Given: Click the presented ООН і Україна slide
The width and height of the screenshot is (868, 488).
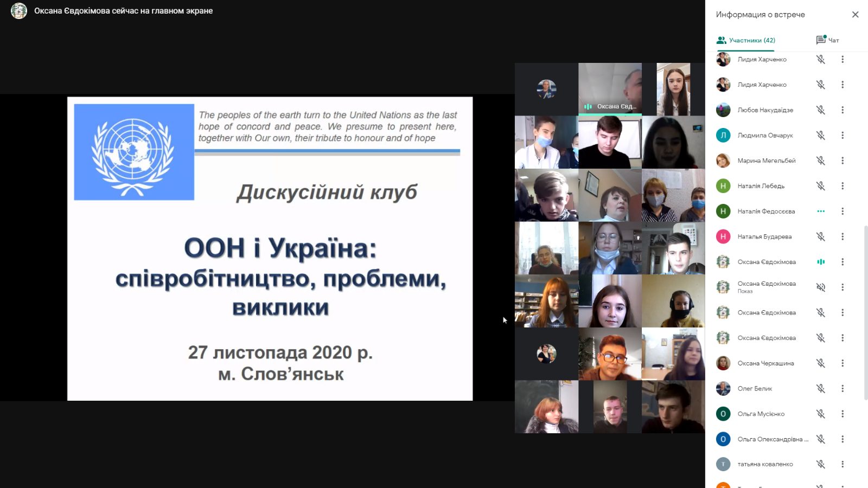Looking at the screenshot, I should (270, 249).
